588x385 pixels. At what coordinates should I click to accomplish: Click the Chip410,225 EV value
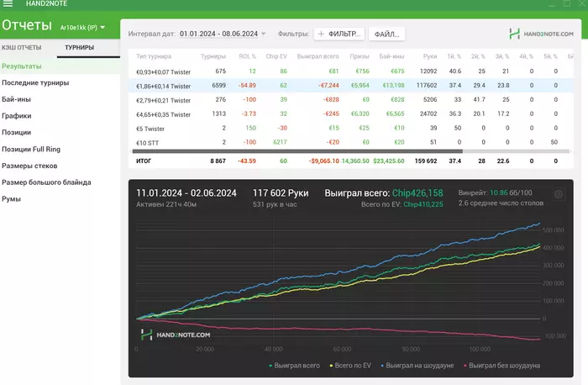point(423,204)
